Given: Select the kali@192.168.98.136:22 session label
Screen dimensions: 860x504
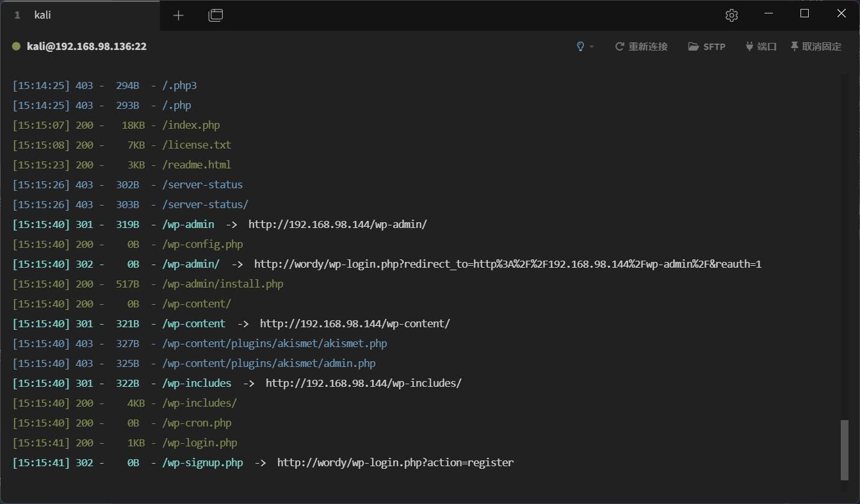Looking at the screenshot, I should tap(86, 46).
